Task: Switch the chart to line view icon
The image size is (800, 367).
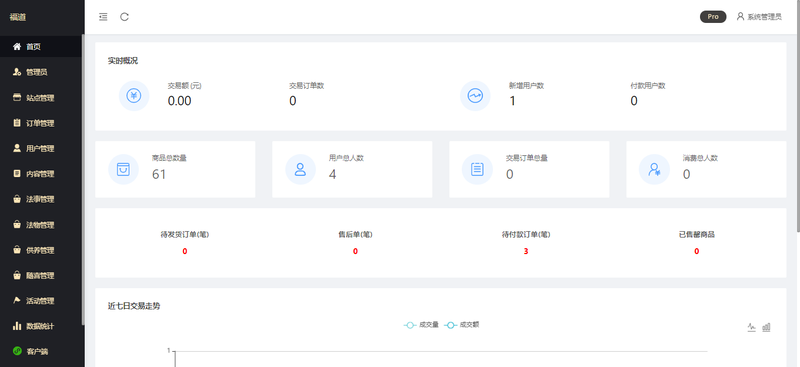Action: point(752,327)
